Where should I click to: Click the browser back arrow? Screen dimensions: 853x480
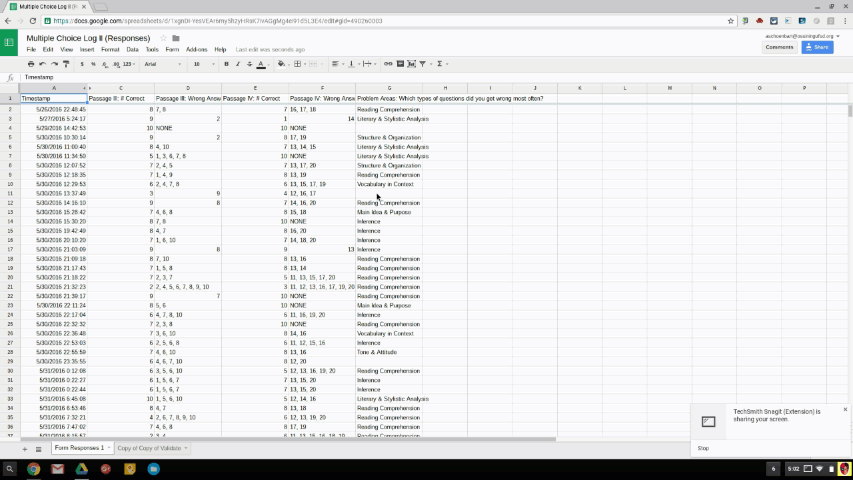tap(8, 21)
